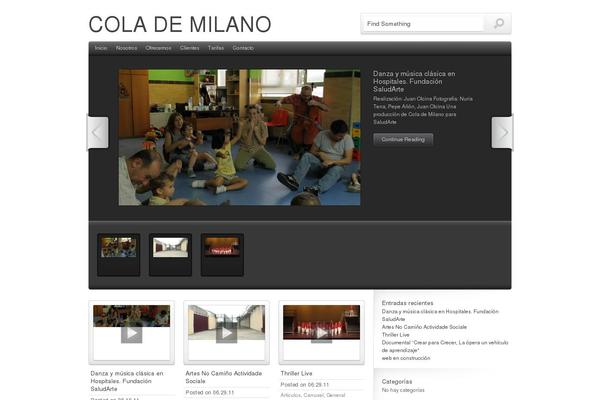600x400 pixels.
Task: Open post title Thriller Live below video
Action: tap(296, 373)
